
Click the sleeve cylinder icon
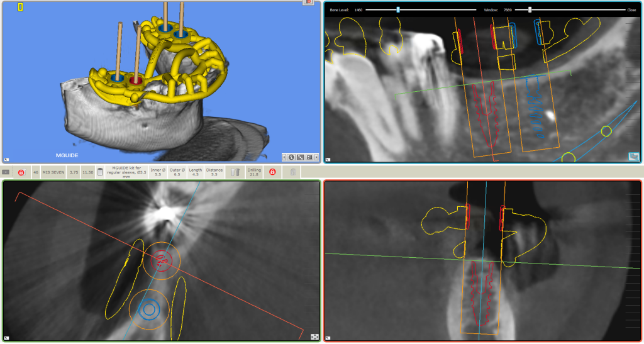tap(100, 172)
